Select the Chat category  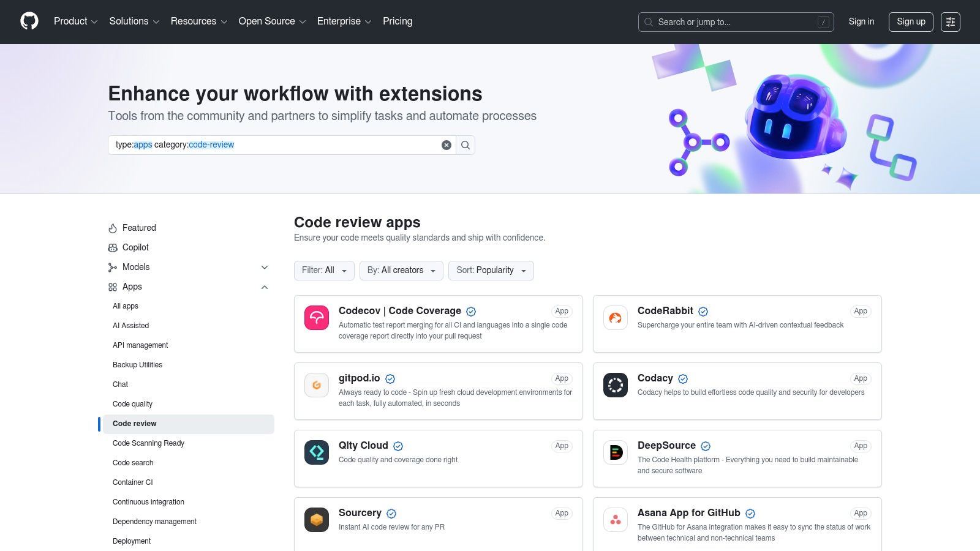point(189,384)
